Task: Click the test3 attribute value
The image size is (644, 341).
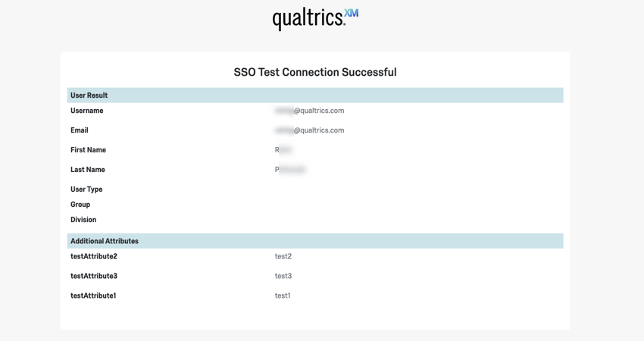Action: (283, 276)
